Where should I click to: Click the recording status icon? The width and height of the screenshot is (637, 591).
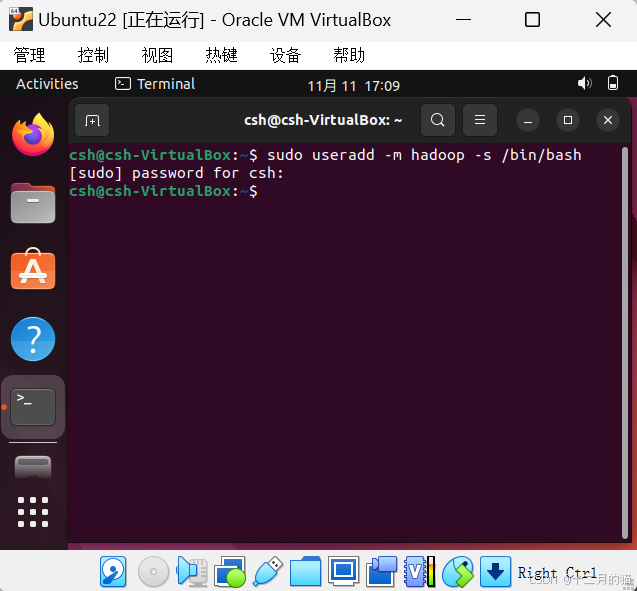coord(381,572)
